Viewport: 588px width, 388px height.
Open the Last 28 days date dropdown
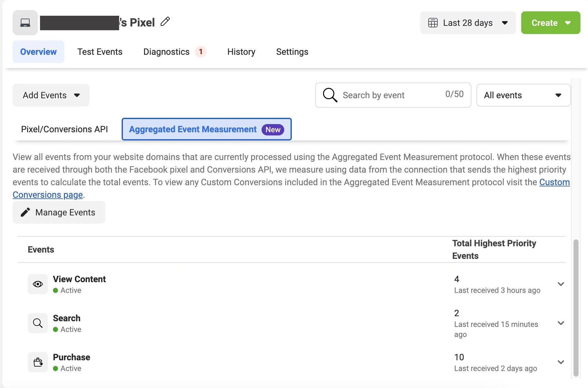pyautogui.click(x=468, y=23)
